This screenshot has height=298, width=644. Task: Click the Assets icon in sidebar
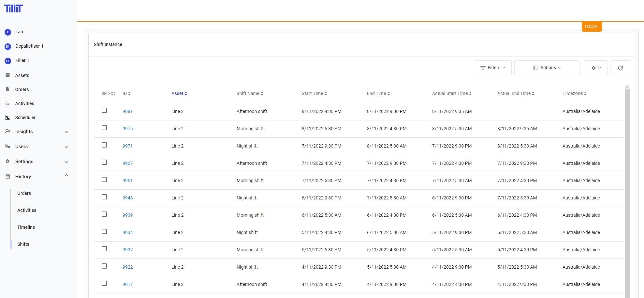(x=7, y=75)
